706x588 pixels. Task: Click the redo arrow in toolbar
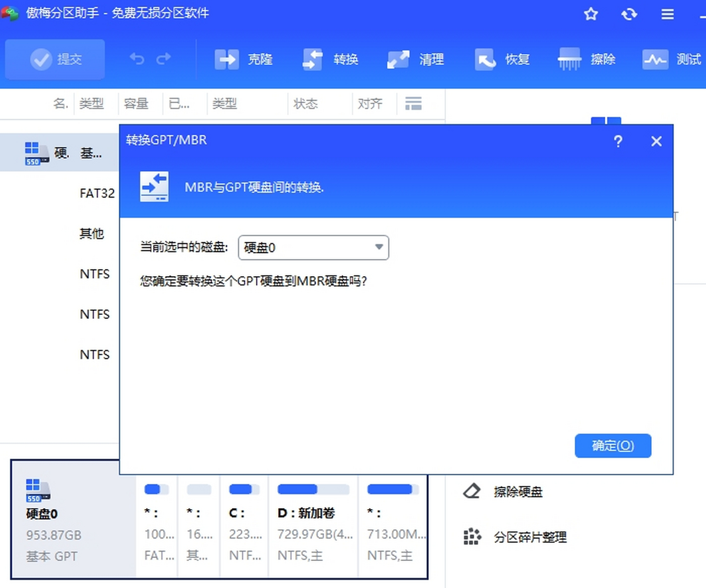(x=164, y=59)
